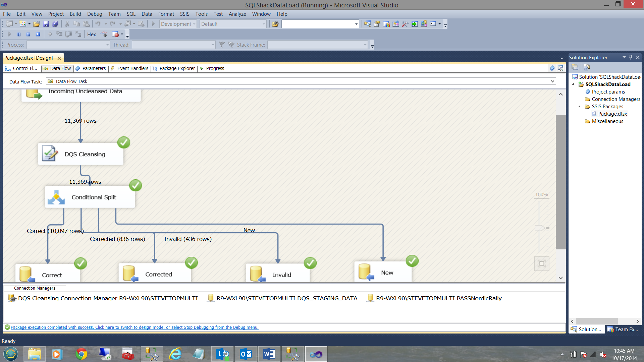Viewport: 644px width, 362px height.
Task: Click the canvas zoom slider handle
Action: pos(540,228)
